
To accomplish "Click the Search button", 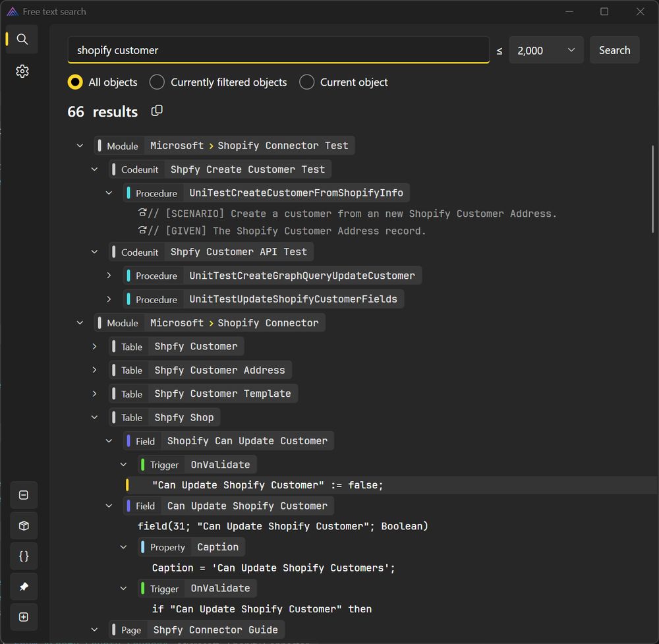I will tap(614, 50).
